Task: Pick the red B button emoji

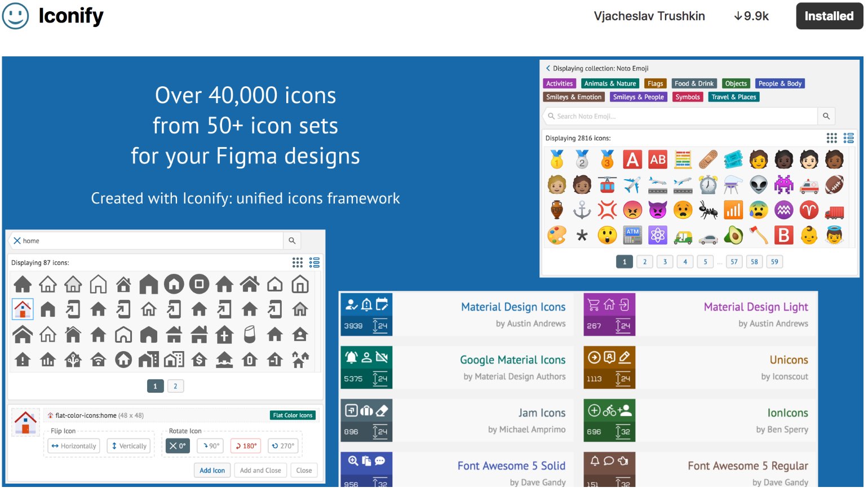Action: tap(784, 235)
